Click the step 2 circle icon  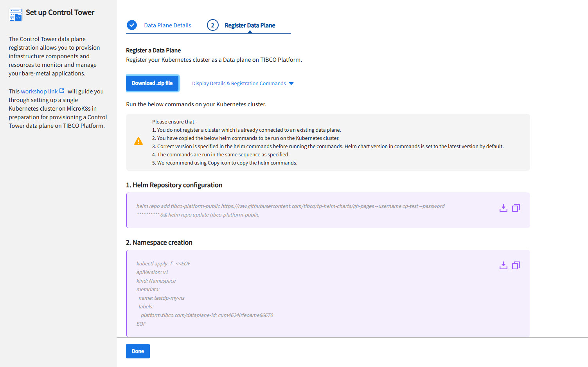212,25
